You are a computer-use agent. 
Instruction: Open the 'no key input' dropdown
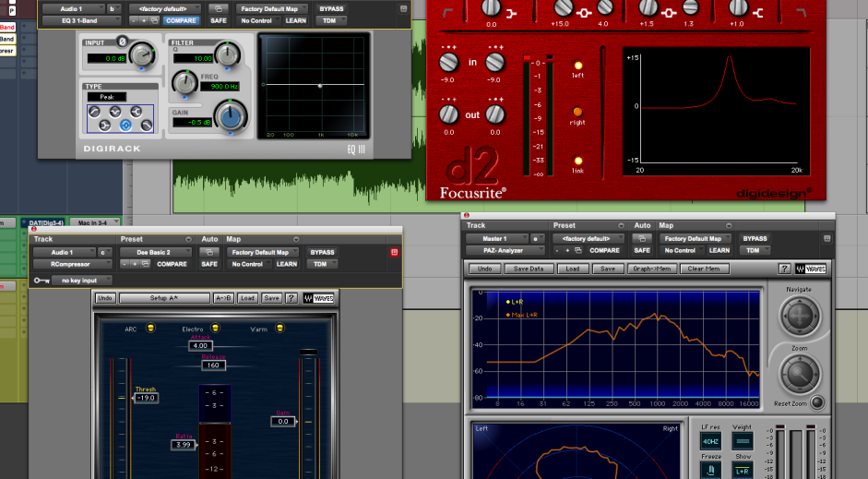[81, 280]
